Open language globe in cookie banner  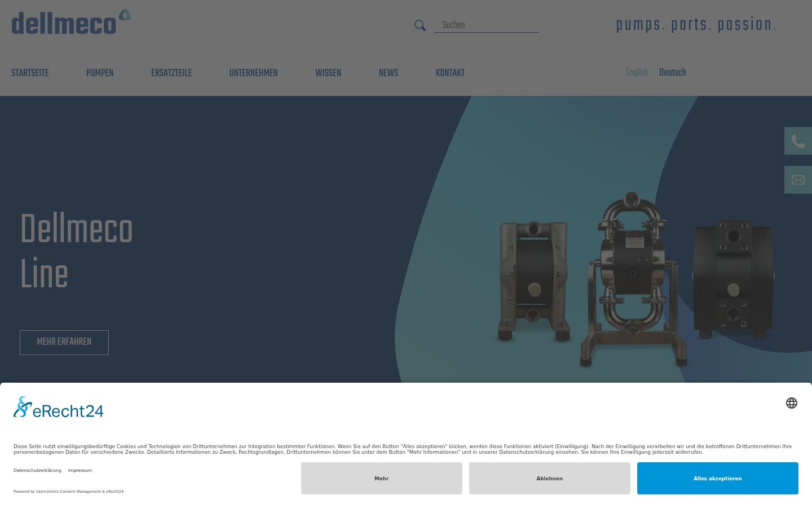pos(792,403)
